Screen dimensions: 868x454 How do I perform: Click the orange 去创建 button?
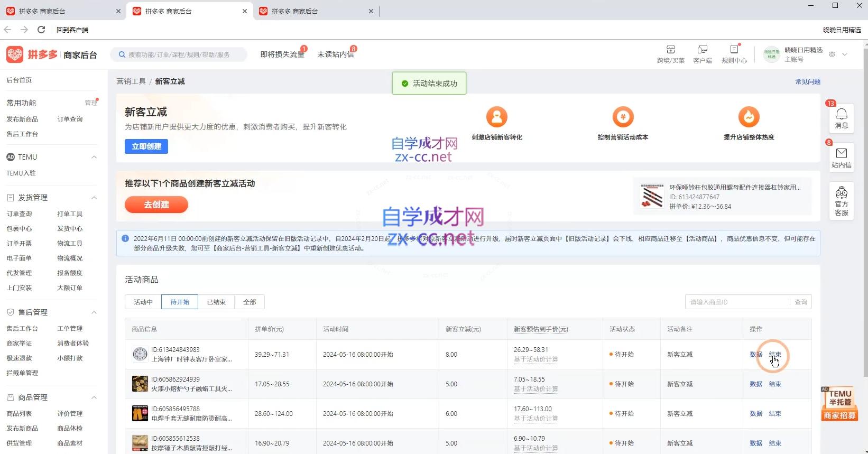[156, 205]
